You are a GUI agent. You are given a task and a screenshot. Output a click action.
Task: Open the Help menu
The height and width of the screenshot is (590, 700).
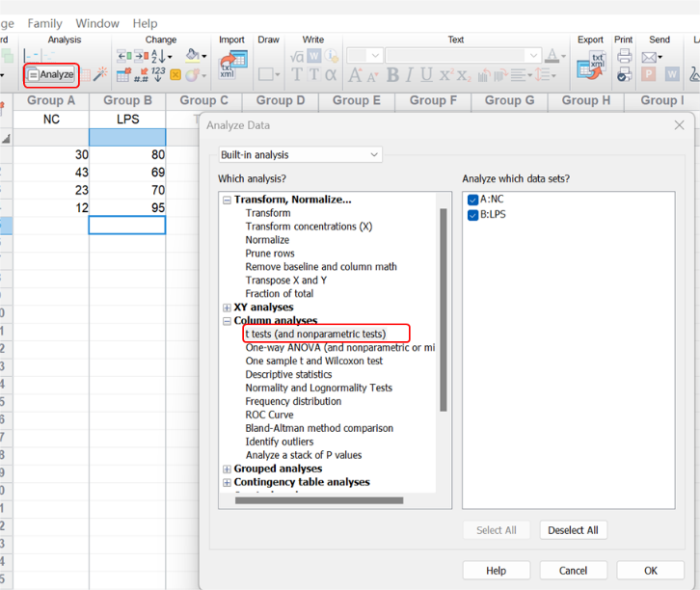coord(145,23)
